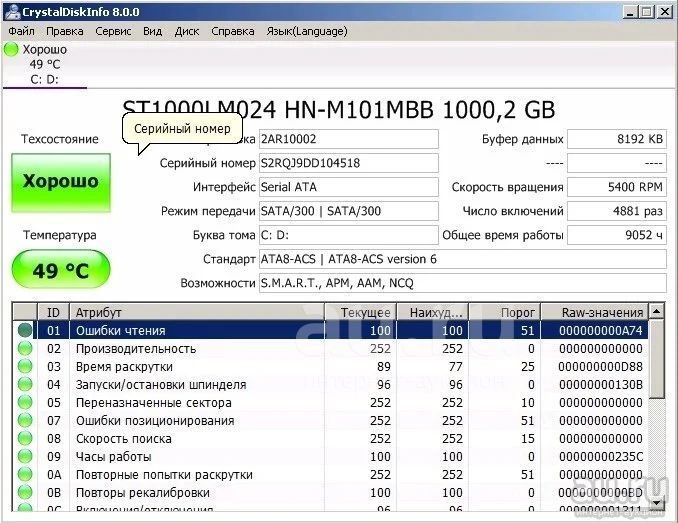This screenshot has width=678, height=523.
Task: Click the features field S.M.A.R.T., APM, AAM, NCQ
Action: point(463,283)
